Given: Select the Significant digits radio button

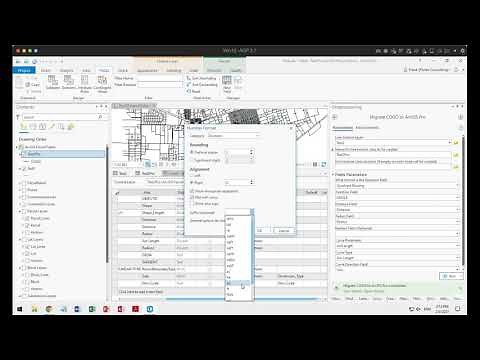Looking at the screenshot, I should click(192, 160).
